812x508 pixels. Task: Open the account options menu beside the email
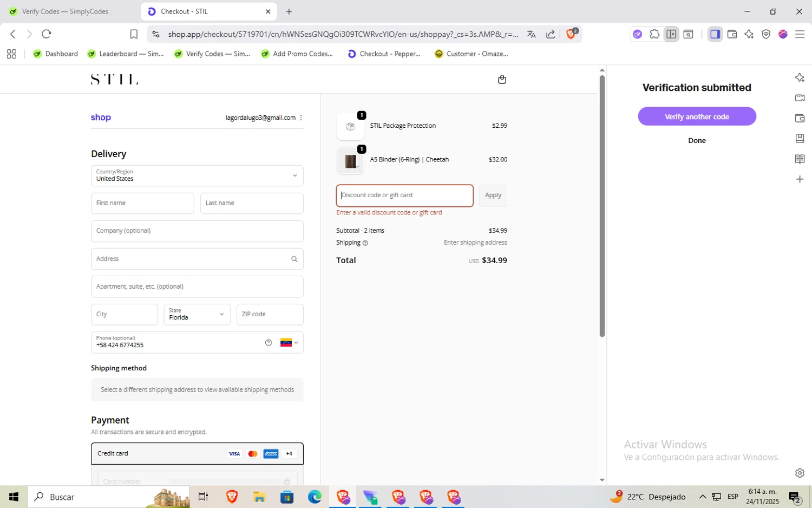301,118
